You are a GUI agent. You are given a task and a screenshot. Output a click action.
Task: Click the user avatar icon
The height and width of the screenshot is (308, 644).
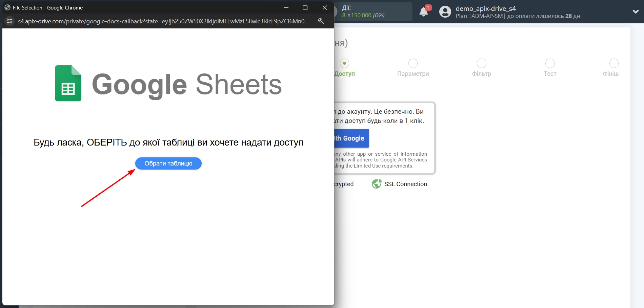pyautogui.click(x=444, y=12)
